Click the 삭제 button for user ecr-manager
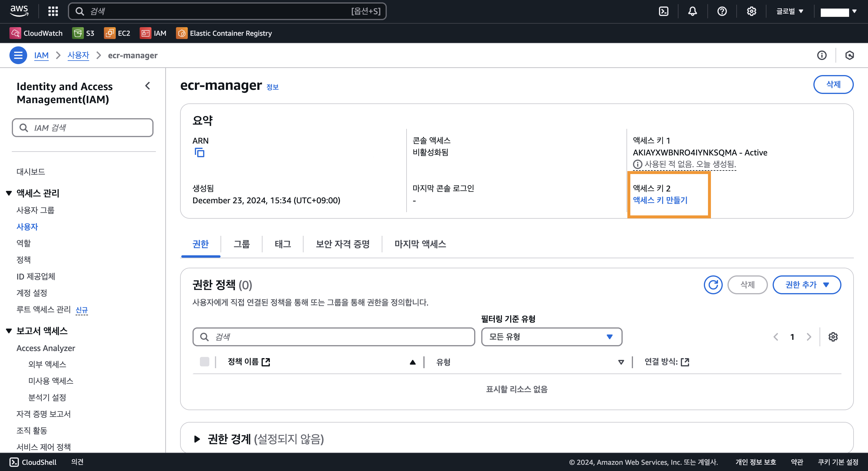This screenshot has width=868, height=471. (833, 84)
